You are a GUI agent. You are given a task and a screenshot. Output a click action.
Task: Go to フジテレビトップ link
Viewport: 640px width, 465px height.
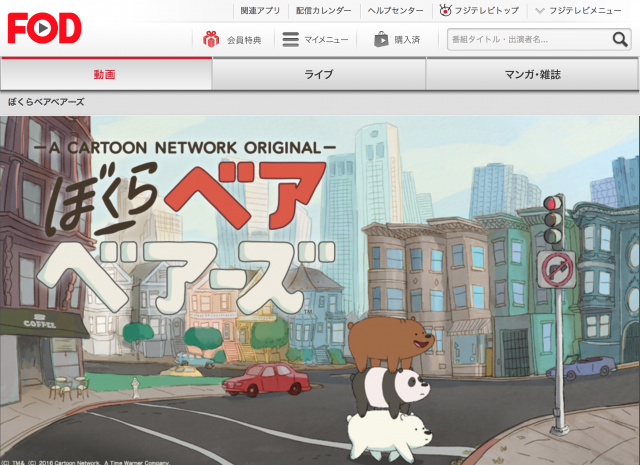(487, 11)
